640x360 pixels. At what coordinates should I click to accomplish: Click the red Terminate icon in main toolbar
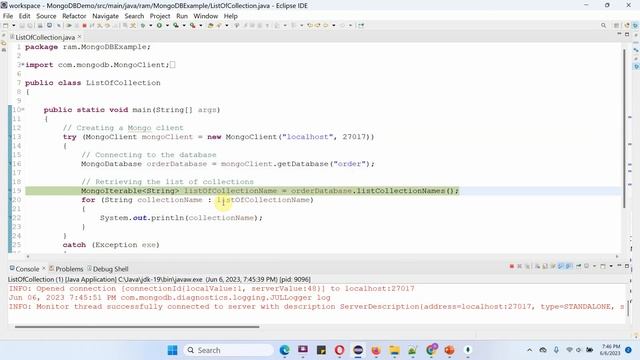click(84, 25)
